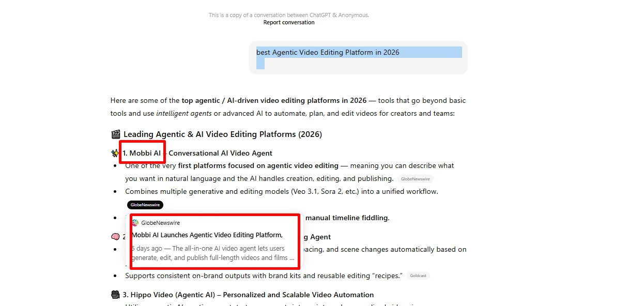Open the "Mobbi AI Launches Agentic Video Editing Platform" title
Viewport: 644px width, 306px height.
click(207, 235)
